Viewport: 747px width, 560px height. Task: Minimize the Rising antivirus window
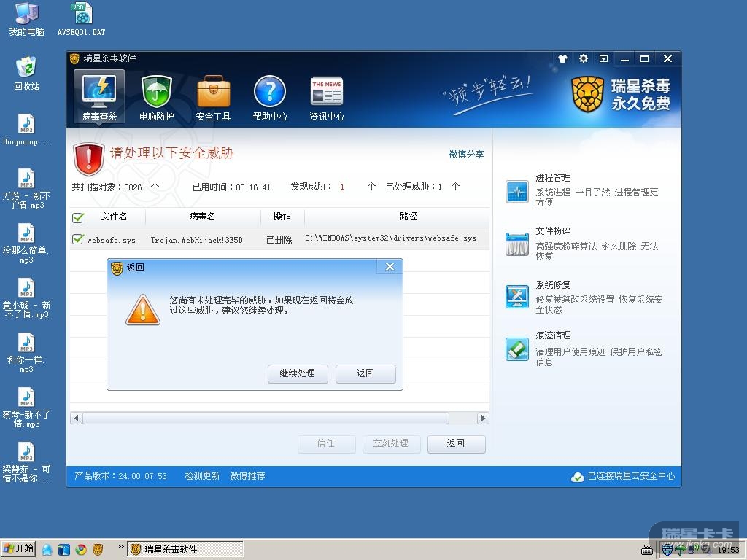click(624, 59)
